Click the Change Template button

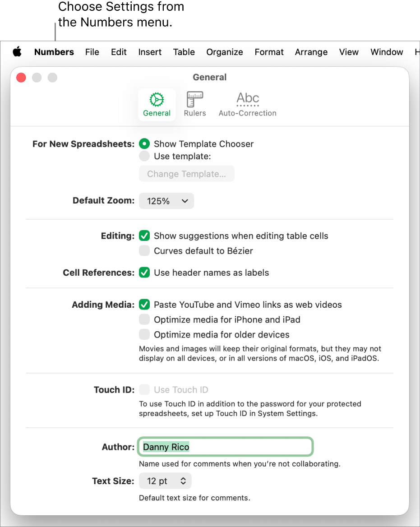pyautogui.click(x=186, y=174)
